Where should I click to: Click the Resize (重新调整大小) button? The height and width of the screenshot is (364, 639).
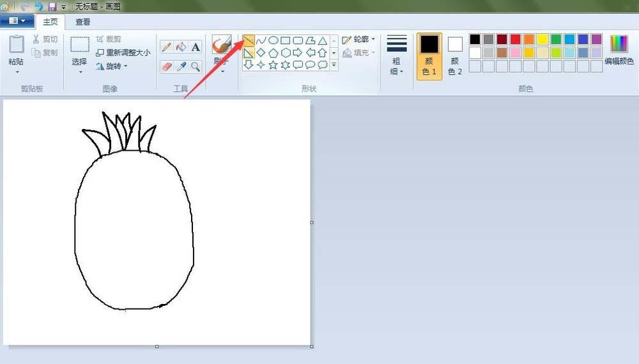point(123,52)
